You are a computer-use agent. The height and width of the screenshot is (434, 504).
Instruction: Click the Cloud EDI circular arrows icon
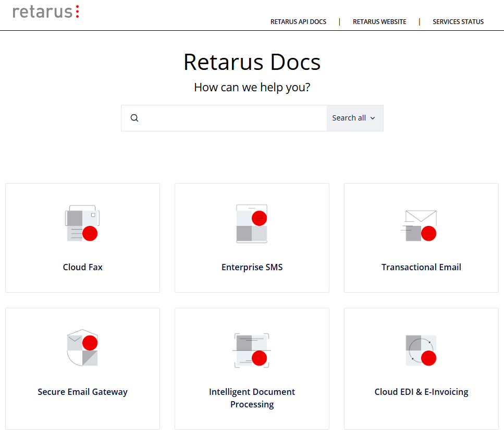click(421, 350)
